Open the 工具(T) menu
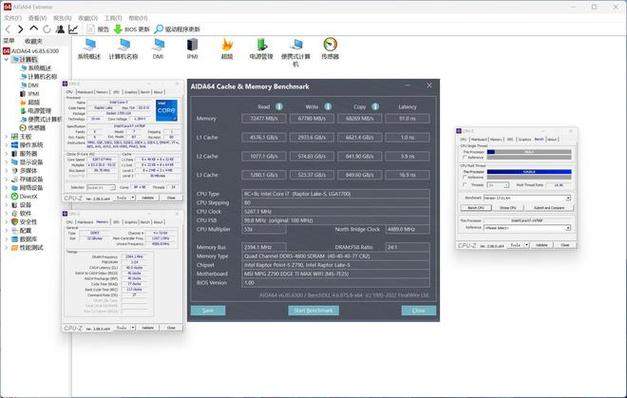627x398 pixels. point(113,18)
